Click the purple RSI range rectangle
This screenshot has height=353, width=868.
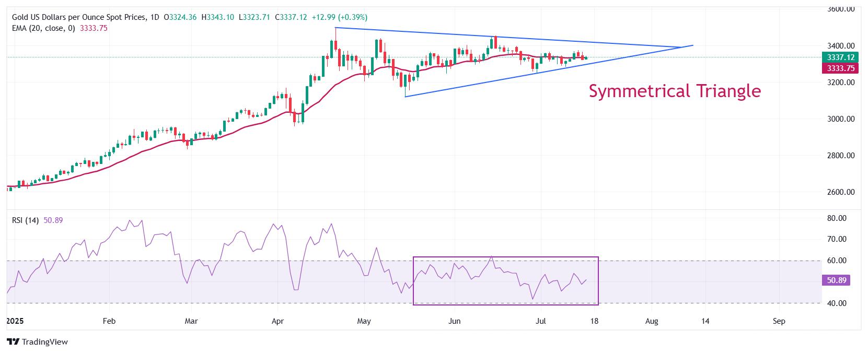coord(505,280)
